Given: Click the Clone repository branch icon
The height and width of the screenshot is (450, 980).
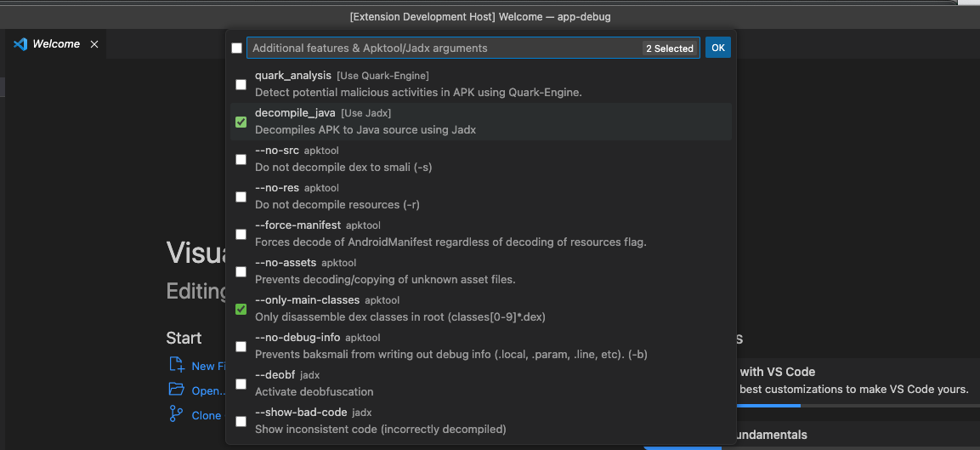Looking at the screenshot, I should (176, 414).
